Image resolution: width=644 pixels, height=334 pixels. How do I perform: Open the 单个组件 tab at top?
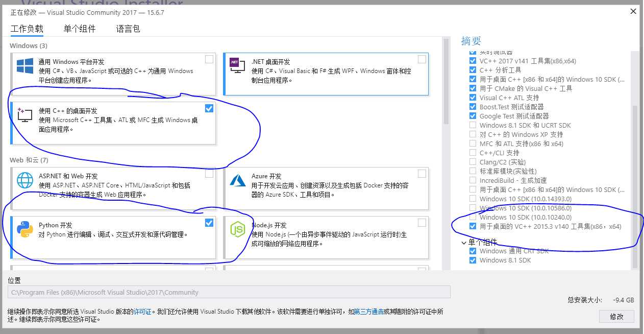point(80,29)
